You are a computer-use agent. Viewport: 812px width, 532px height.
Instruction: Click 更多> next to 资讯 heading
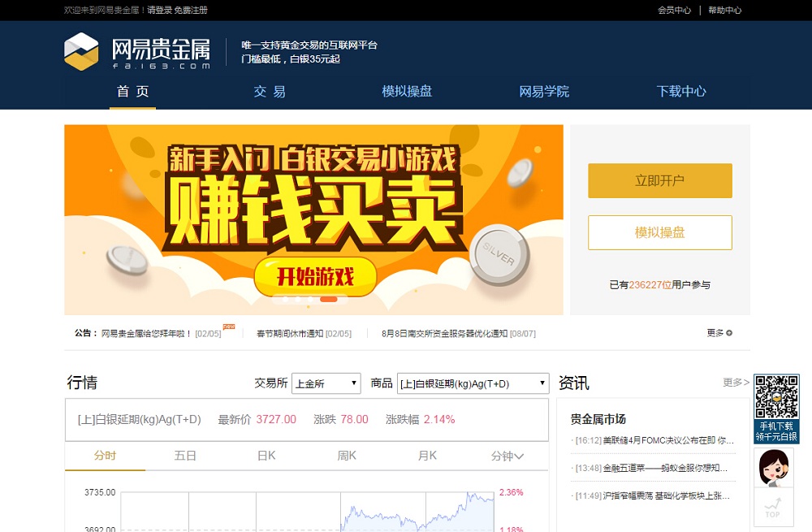736,383
